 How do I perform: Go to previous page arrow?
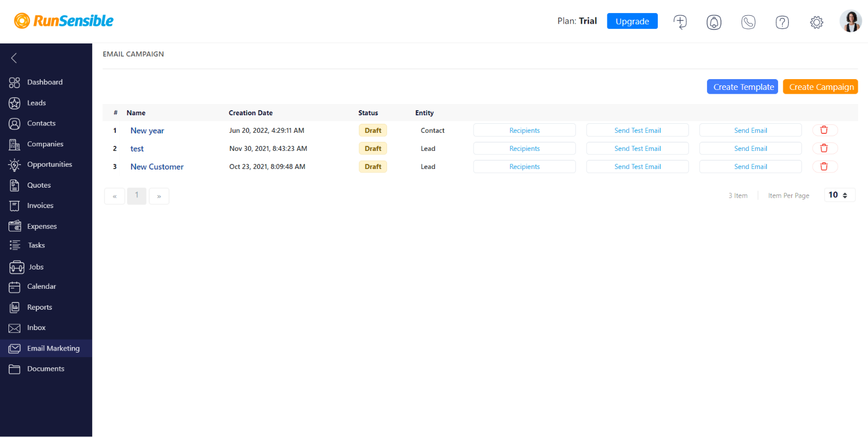pos(115,196)
